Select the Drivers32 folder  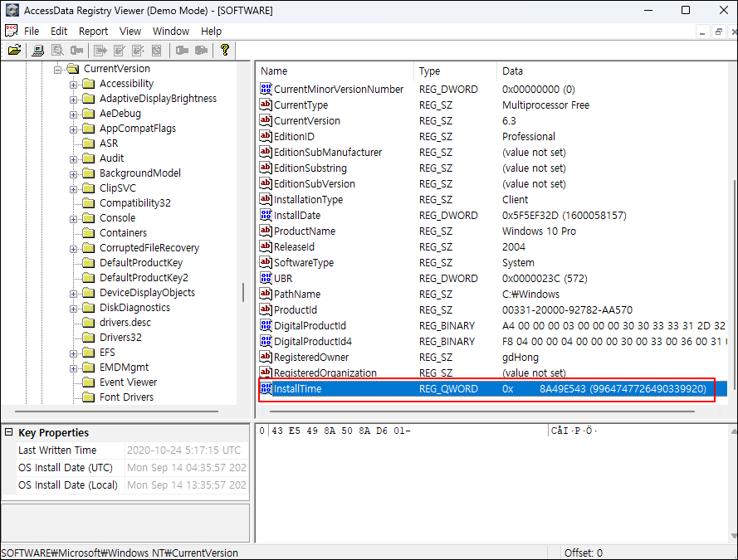coord(112,337)
